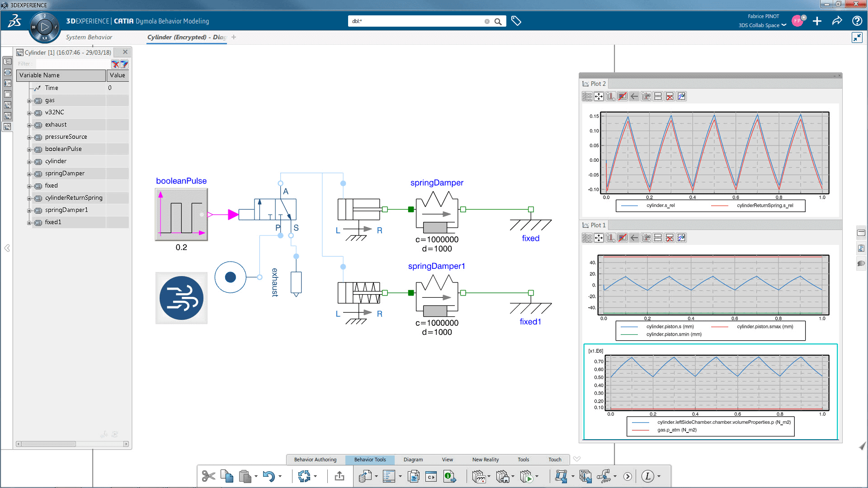Open the New Reality menu tab
Image resolution: width=868 pixels, height=488 pixels.
[x=485, y=460]
